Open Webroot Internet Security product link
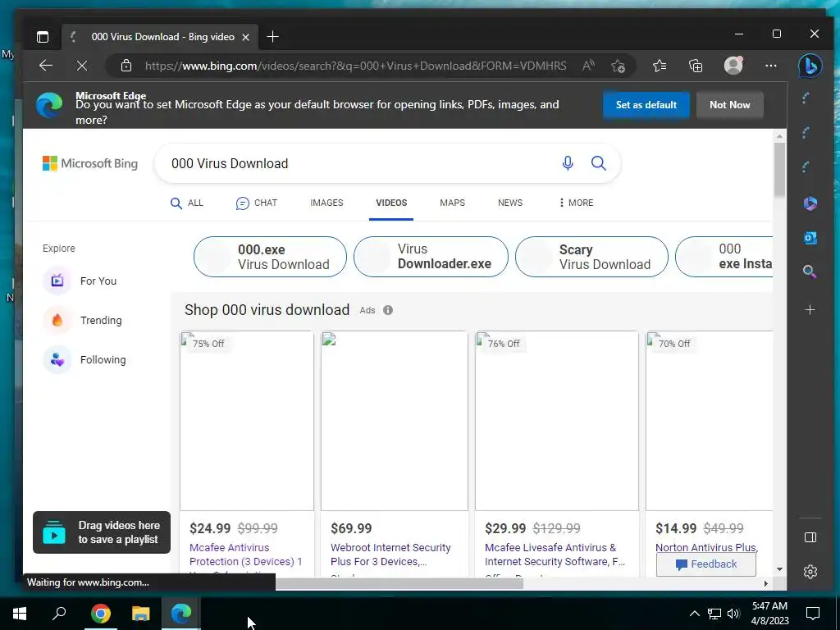Image resolution: width=840 pixels, height=630 pixels. [390, 555]
